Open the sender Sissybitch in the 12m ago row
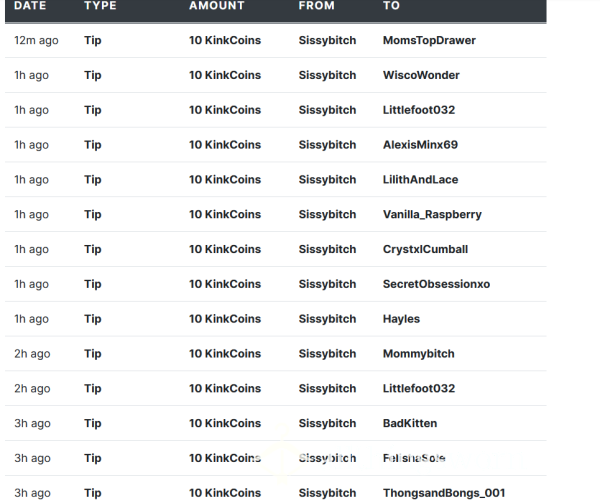The image size is (600, 503). [x=327, y=40]
